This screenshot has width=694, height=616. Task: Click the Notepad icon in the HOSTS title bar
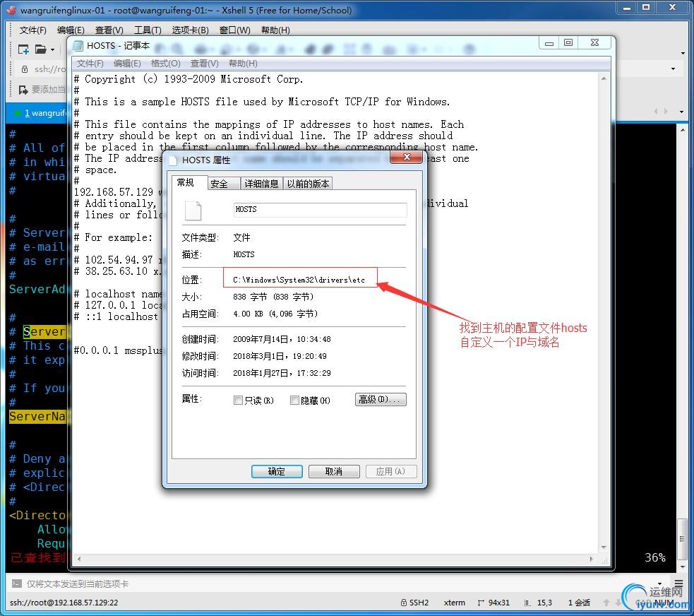[78, 46]
